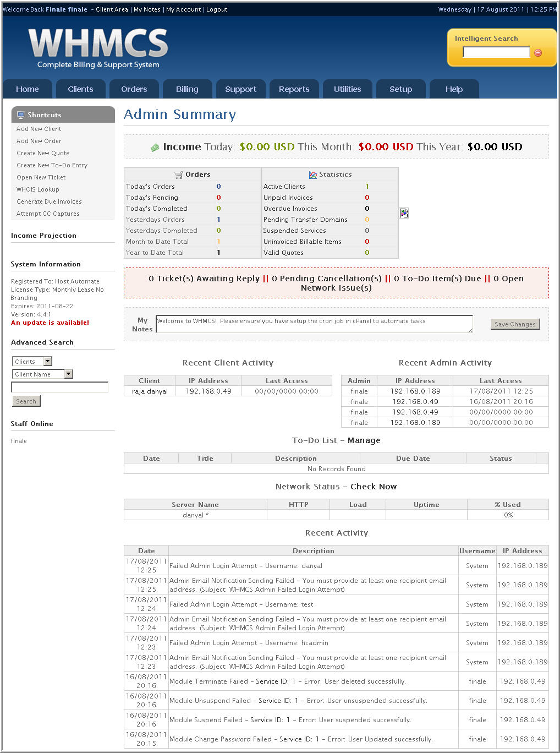560x753 pixels.
Task: Open the Support menu tab
Action: pos(240,89)
